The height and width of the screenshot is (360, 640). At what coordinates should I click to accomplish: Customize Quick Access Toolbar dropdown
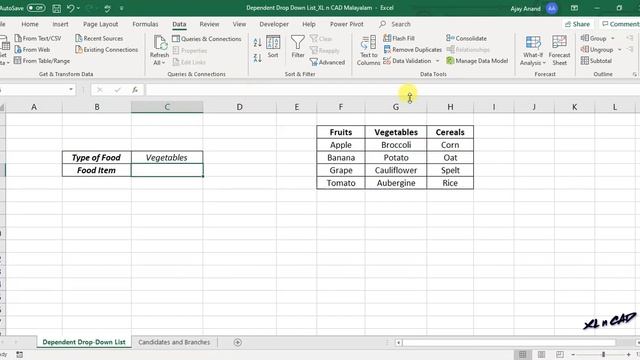[122, 8]
